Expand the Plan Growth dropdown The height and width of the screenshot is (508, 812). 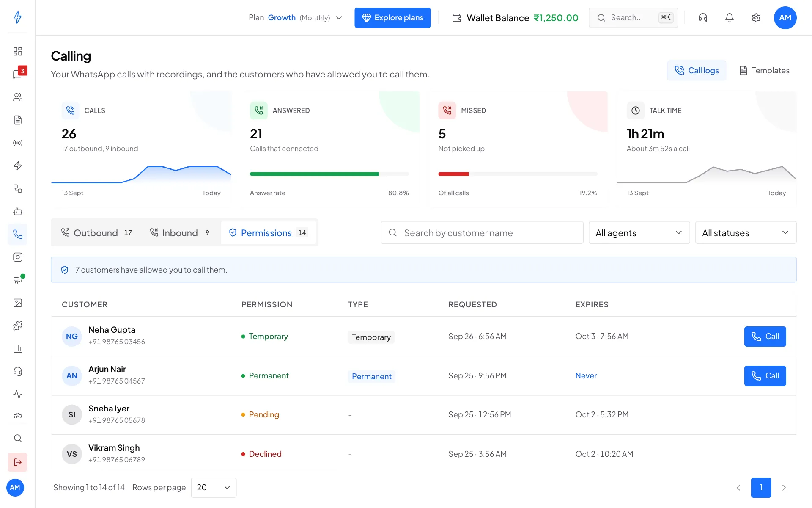tap(295, 17)
